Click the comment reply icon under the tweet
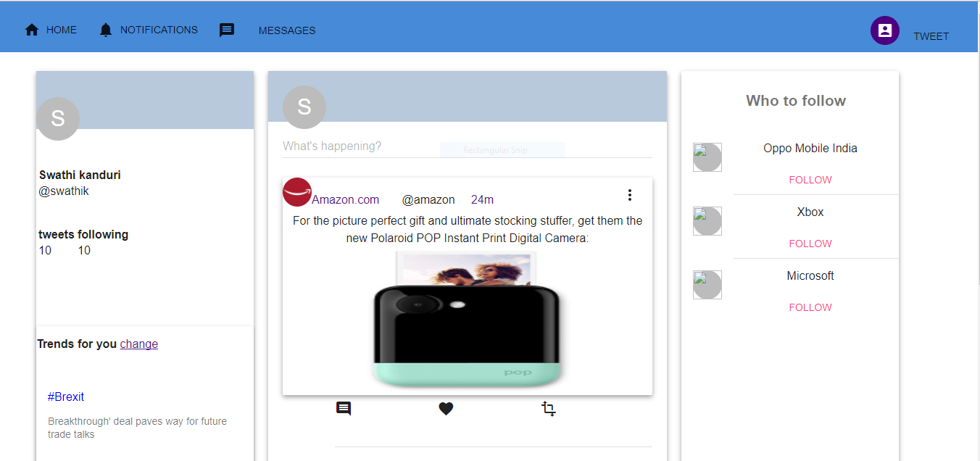This screenshot has width=980, height=461. click(x=344, y=409)
